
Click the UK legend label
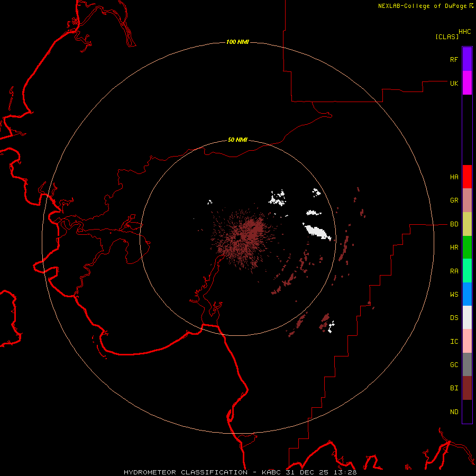pos(454,84)
